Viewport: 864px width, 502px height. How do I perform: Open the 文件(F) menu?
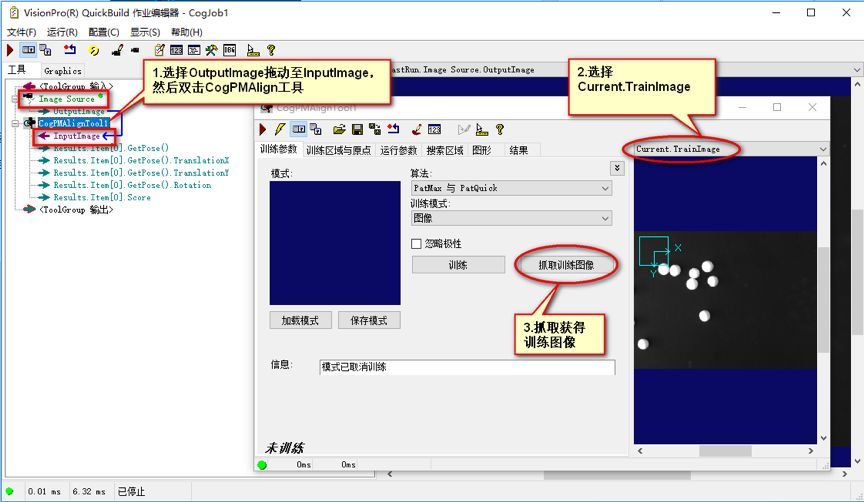point(21,32)
